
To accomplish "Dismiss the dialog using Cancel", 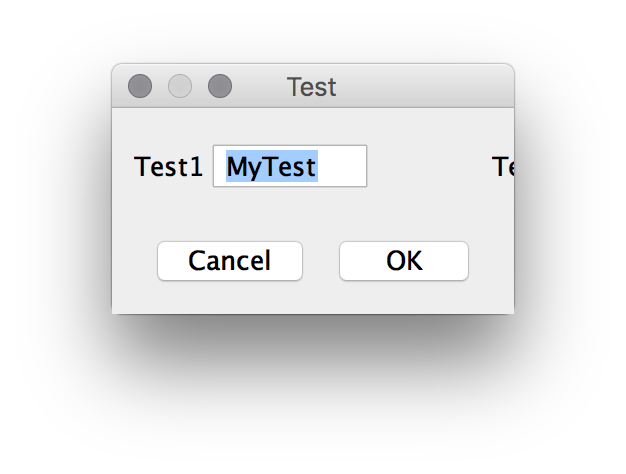I will pos(230,261).
